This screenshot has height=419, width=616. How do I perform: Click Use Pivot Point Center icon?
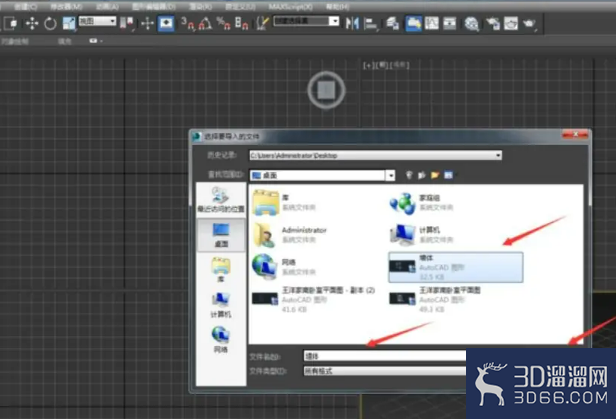click(126, 24)
